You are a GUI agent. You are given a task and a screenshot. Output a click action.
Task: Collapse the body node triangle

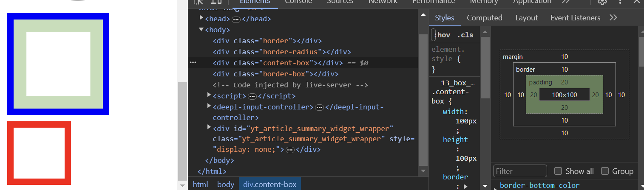tap(201, 30)
